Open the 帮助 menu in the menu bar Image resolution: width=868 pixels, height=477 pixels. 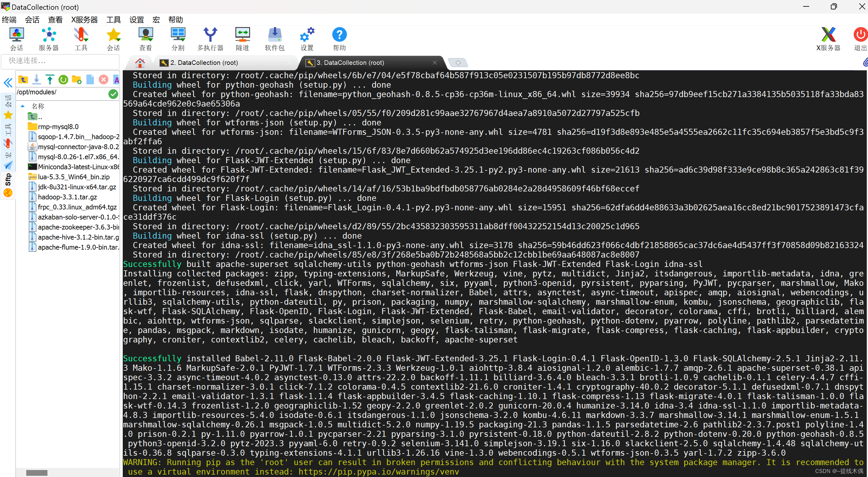tap(175, 20)
